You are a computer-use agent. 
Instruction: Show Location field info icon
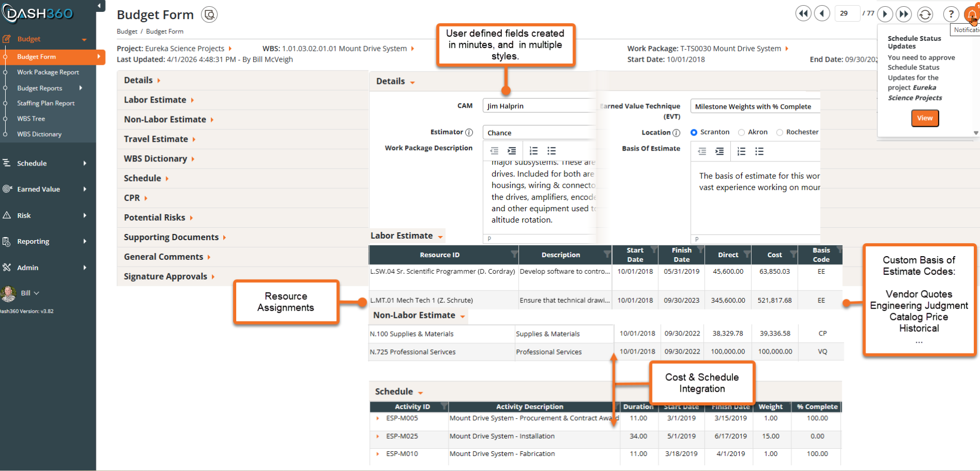tap(676, 133)
